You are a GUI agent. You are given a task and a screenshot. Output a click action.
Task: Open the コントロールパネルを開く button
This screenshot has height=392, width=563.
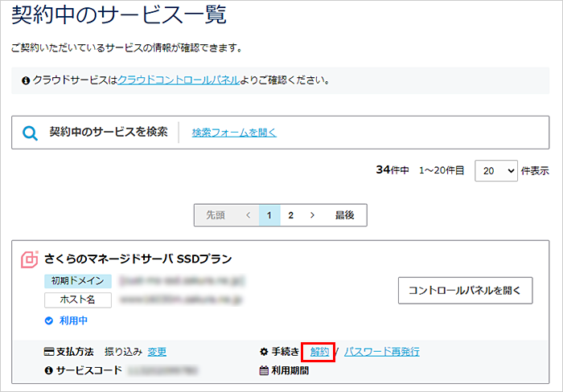tap(465, 290)
